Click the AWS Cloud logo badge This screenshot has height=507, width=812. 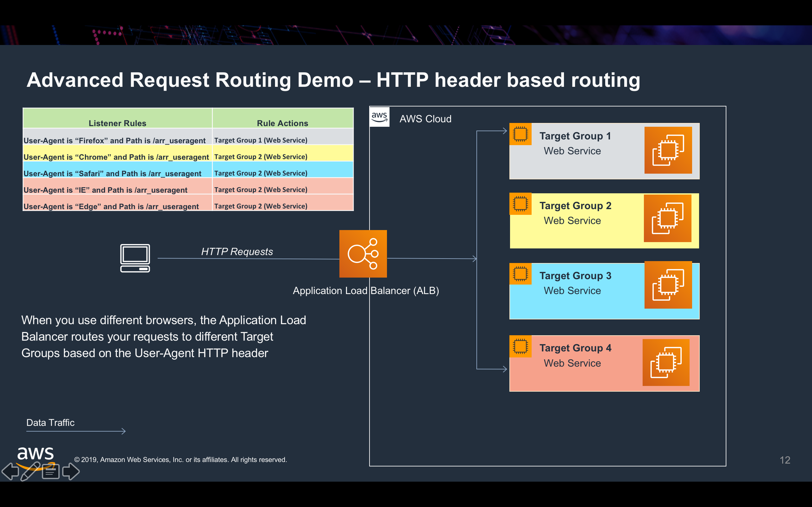(379, 117)
